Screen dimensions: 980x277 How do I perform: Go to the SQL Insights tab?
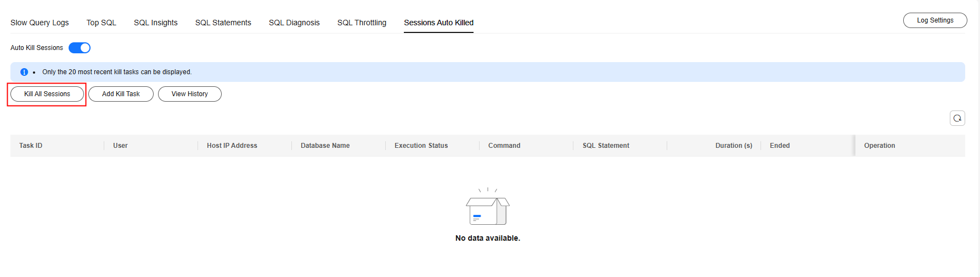tap(156, 23)
